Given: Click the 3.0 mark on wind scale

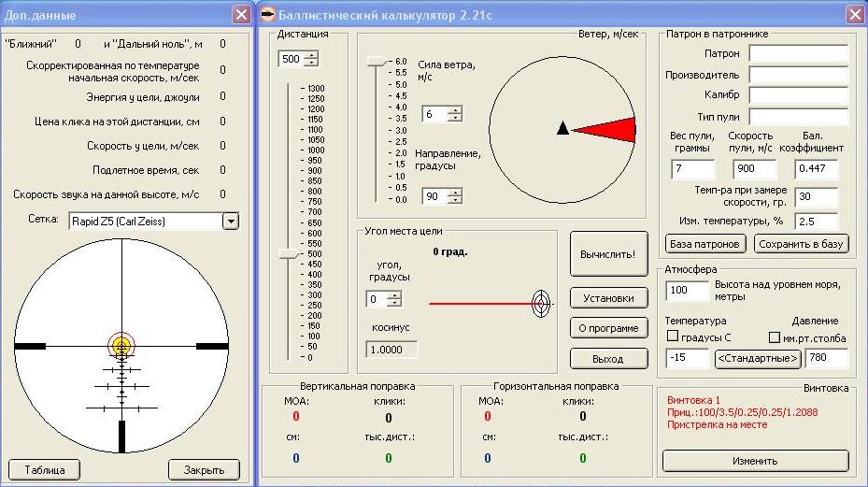Looking at the screenshot, I should pos(401,130).
